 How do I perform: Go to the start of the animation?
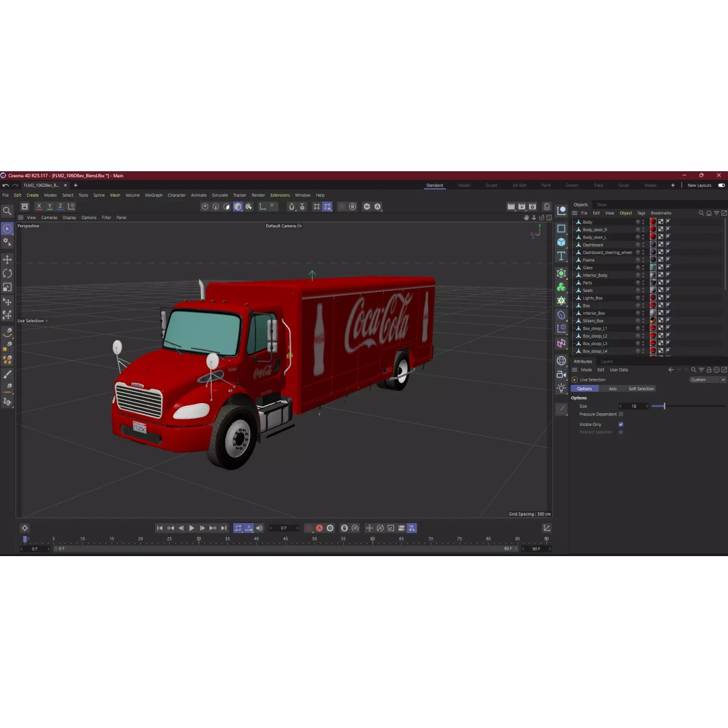tap(159, 528)
